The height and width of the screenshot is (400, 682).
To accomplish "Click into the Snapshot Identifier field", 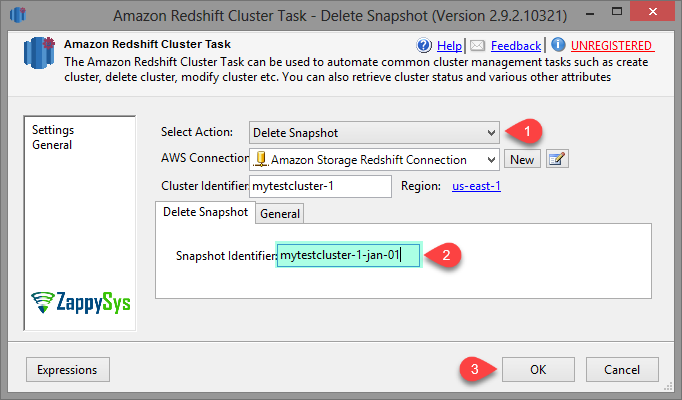I will tap(348, 255).
